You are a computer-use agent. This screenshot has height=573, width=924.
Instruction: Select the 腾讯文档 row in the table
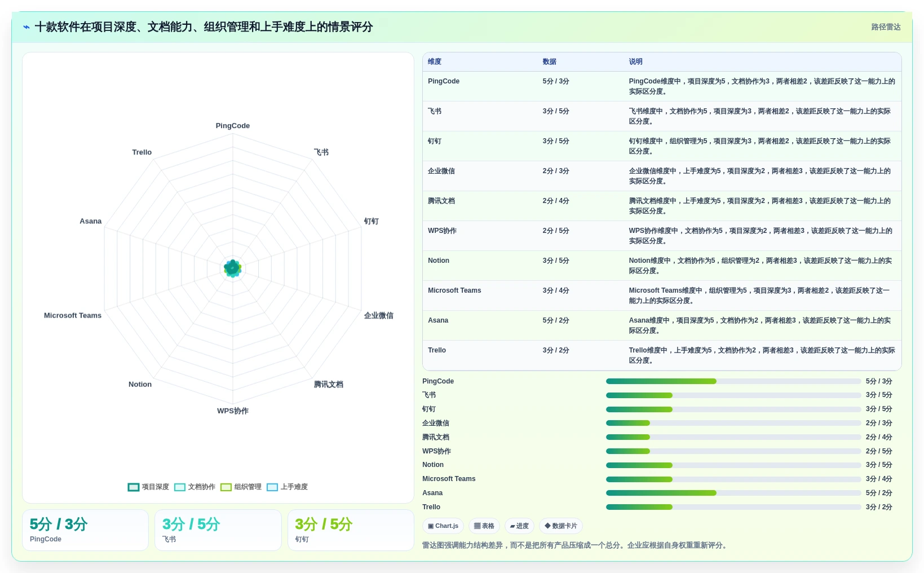[x=662, y=206]
